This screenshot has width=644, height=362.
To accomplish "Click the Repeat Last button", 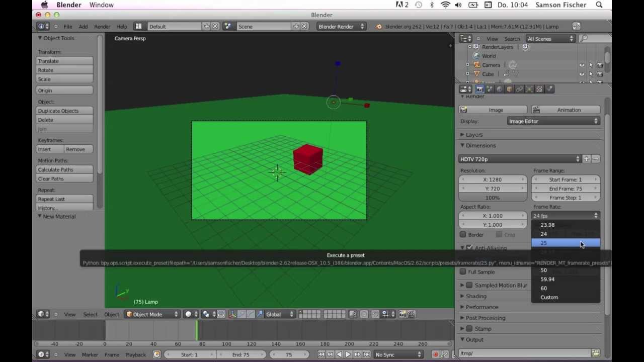I will (x=64, y=200).
